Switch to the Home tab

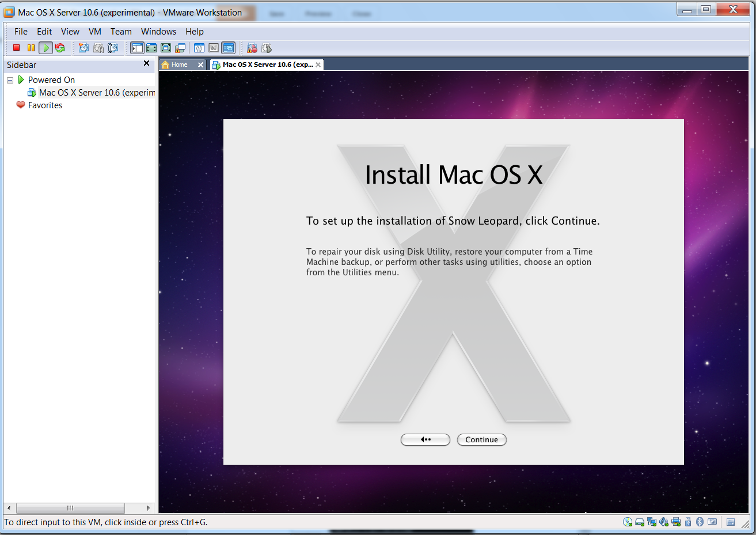point(179,64)
